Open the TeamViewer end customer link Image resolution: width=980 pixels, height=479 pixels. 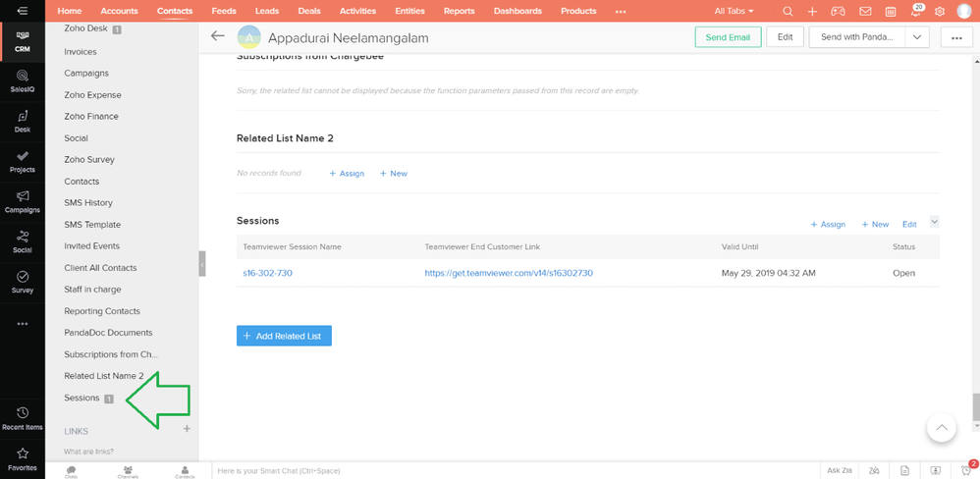pyautogui.click(x=508, y=273)
